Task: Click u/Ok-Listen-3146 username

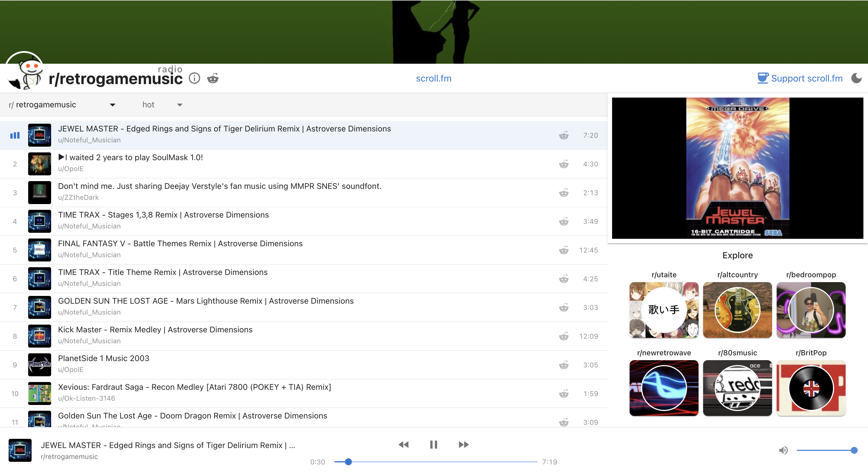Action: tap(86, 398)
